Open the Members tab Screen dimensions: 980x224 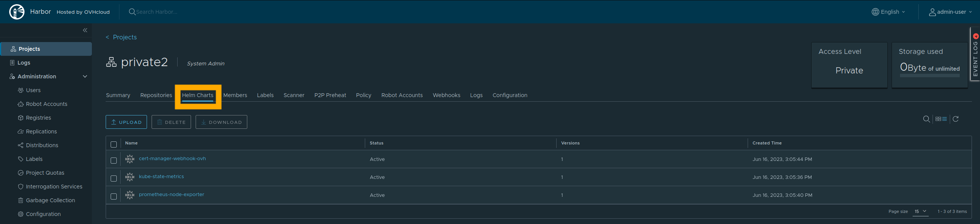pos(235,95)
